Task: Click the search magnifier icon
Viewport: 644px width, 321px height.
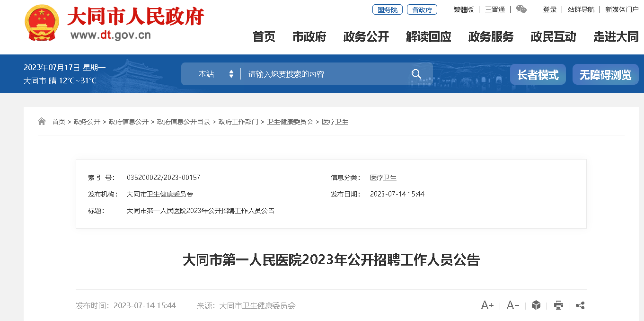Action: pyautogui.click(x=416, y=74)
